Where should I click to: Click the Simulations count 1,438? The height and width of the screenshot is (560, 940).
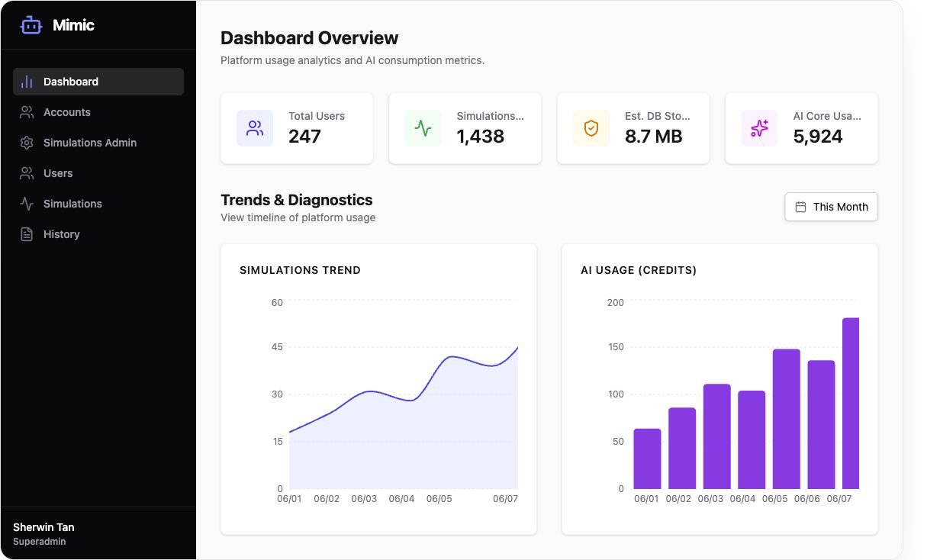[x=481, y=137]
